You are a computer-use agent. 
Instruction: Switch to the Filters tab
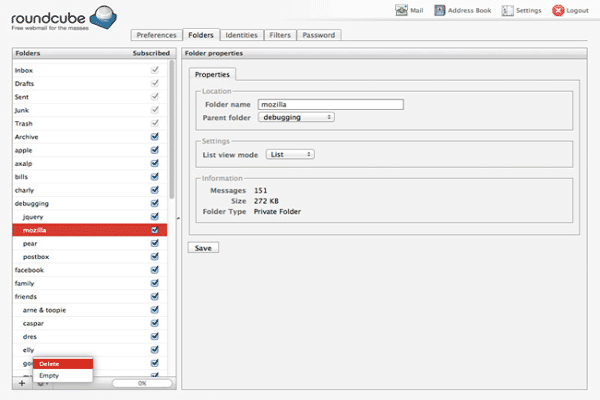pyautogui.click(x=280, y=35)
